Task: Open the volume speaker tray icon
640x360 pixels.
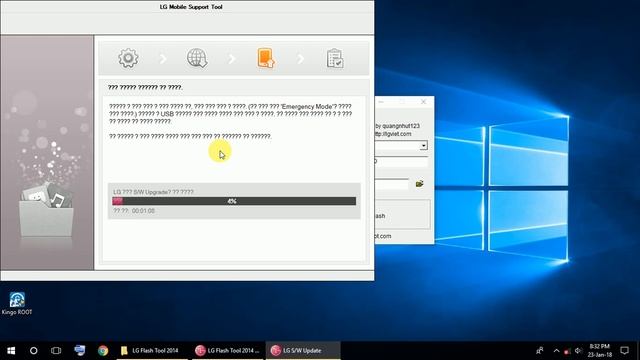Action: [578, 351]
